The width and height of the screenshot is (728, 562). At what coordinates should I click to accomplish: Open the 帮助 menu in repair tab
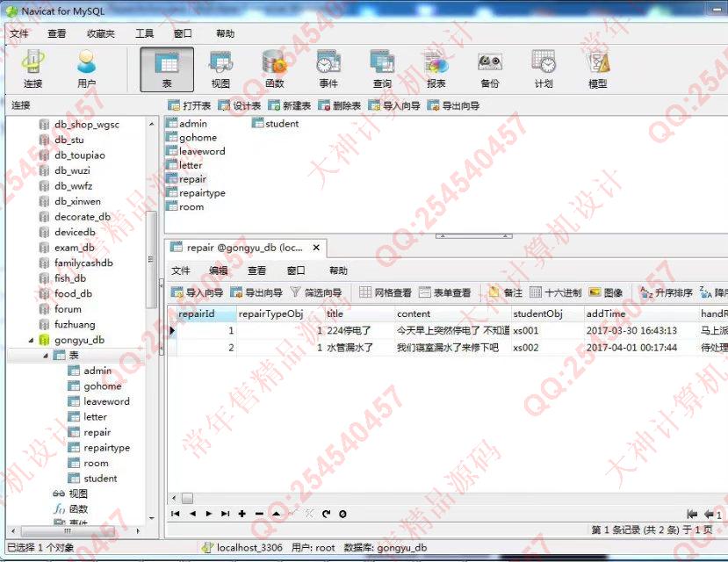(338, 270)
